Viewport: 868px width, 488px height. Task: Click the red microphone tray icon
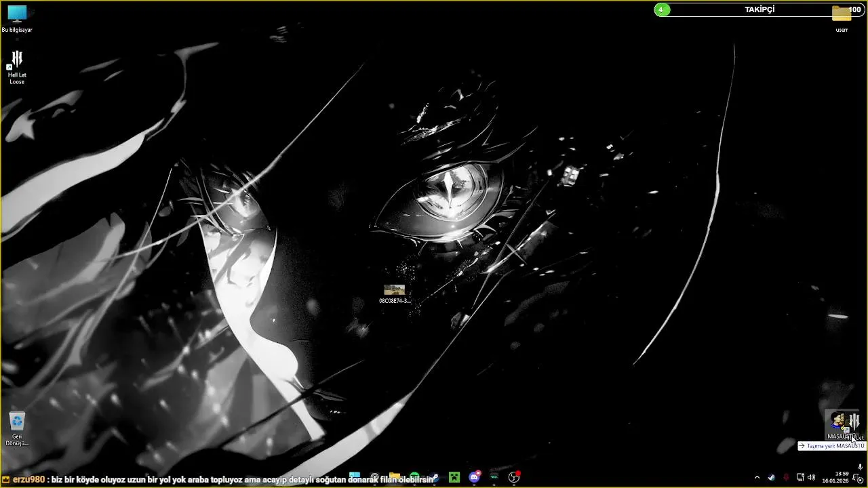point(786,477)
